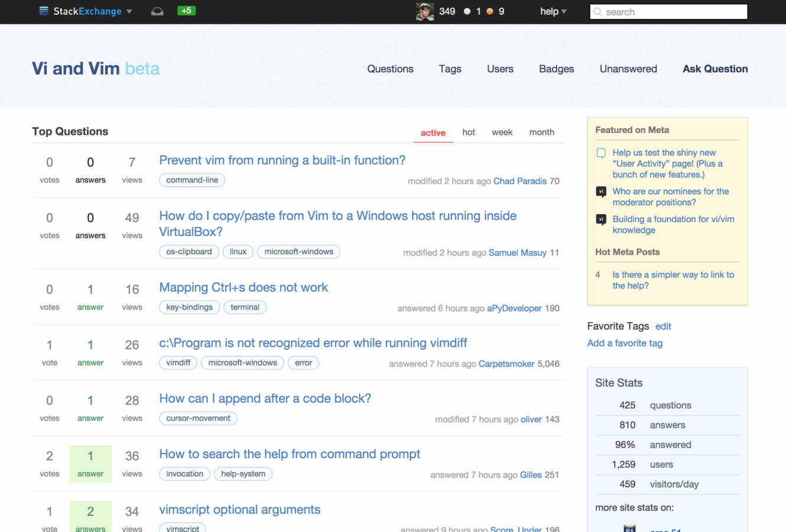The height and width of the screenshot is (532, 786).
Task: Open the Unanswered navigation item
Action: click(628, 69)
